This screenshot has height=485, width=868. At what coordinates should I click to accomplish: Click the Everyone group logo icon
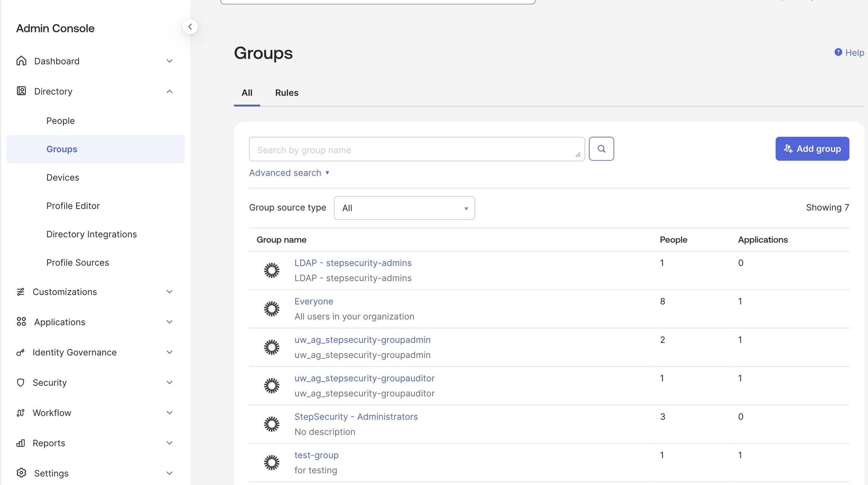[x=271, y=309]
